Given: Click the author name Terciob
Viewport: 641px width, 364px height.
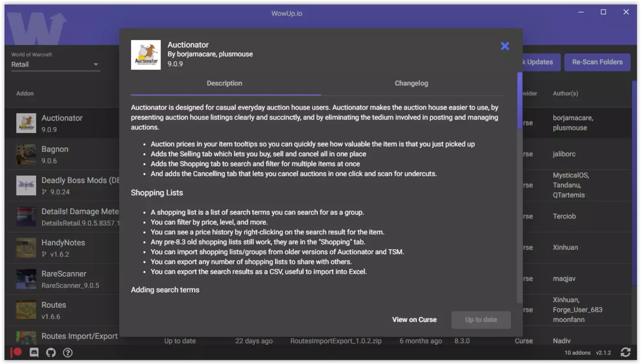Looking at the screenshot, I should coord(564,216).
